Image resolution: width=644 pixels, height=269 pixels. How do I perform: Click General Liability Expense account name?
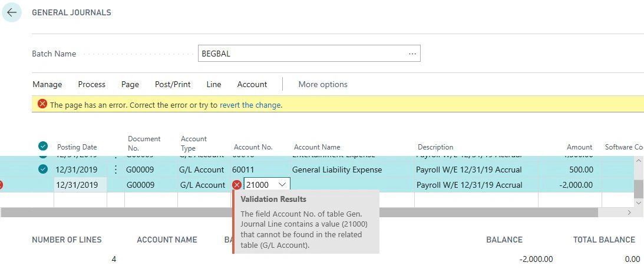click(x=337, y=170)
